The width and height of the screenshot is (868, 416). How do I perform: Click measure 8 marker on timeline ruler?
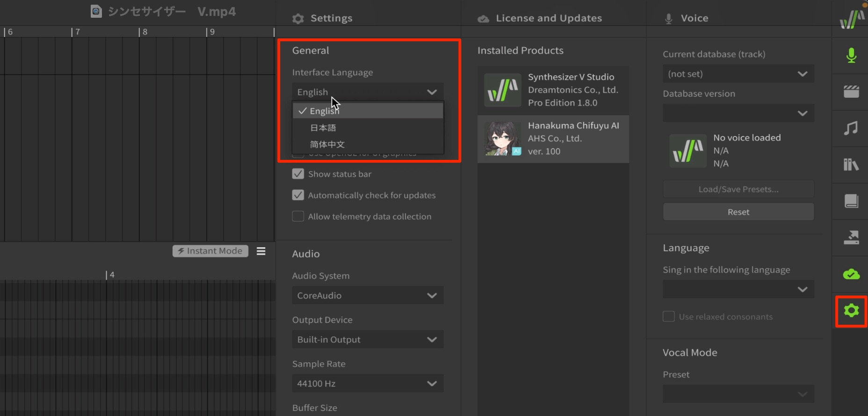(143, 32)
